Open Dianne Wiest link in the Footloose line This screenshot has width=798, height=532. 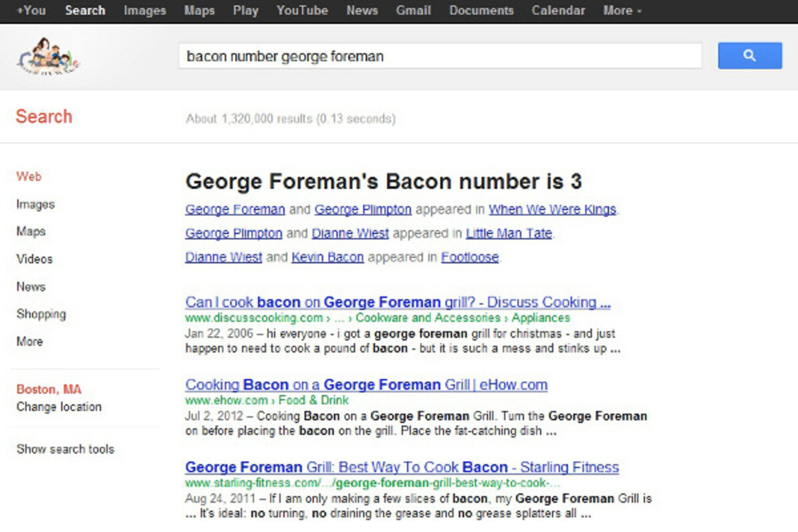(x=223, y=257)
